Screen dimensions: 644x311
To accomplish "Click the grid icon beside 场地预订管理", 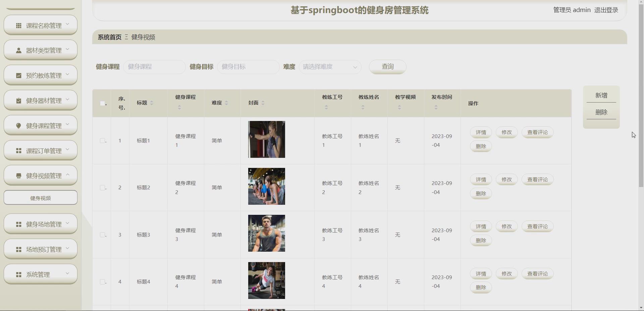I will pyautogui.click(x=19, y=249).
